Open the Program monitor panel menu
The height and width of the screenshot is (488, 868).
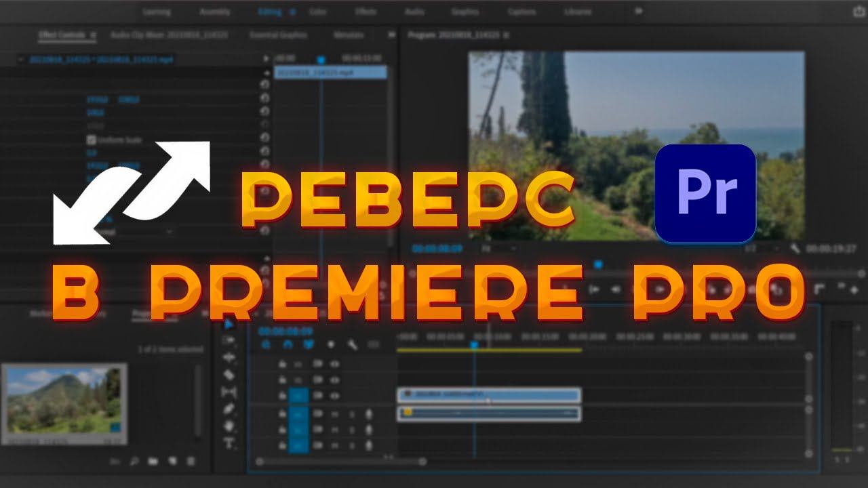point(507,35)
